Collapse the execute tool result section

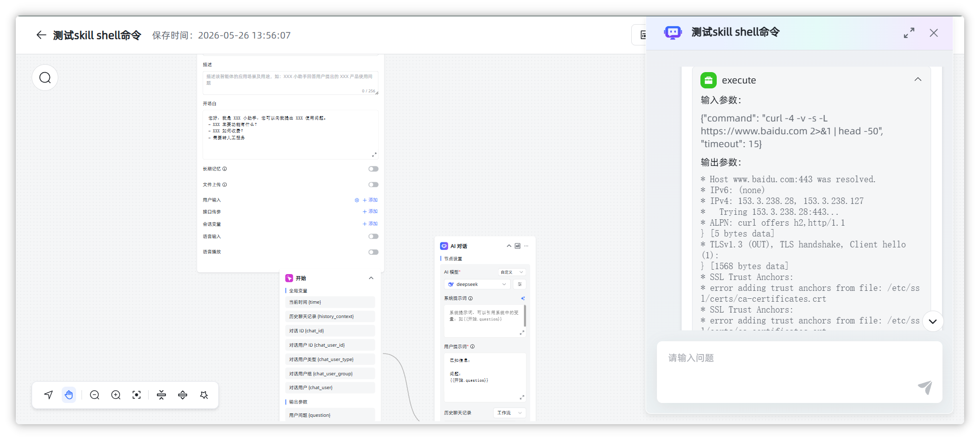point(918,80)
